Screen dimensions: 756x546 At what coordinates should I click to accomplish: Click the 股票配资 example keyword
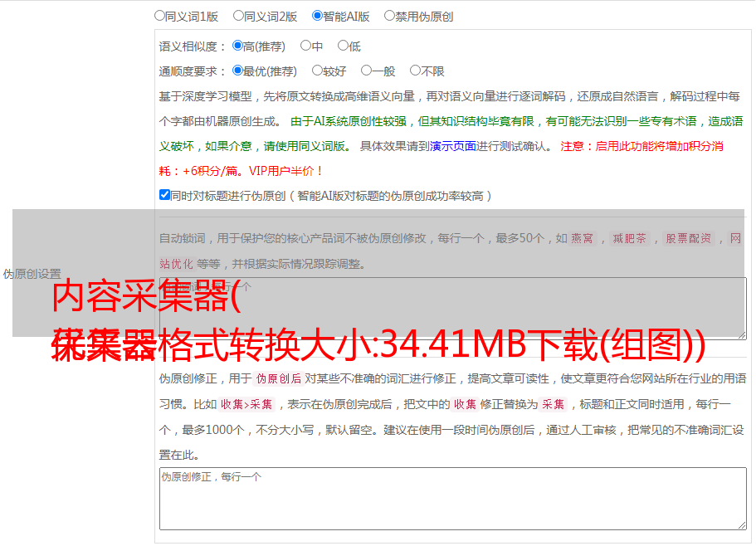coord(688,238)
